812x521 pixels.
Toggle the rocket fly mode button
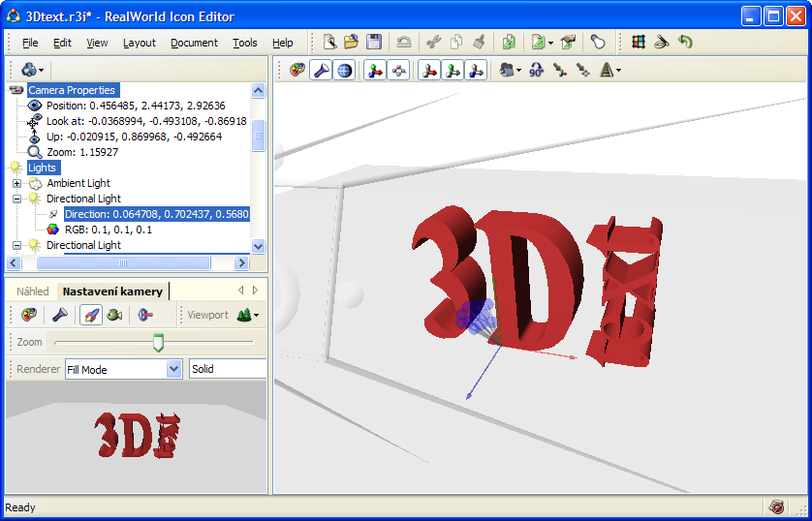point(91,315)
